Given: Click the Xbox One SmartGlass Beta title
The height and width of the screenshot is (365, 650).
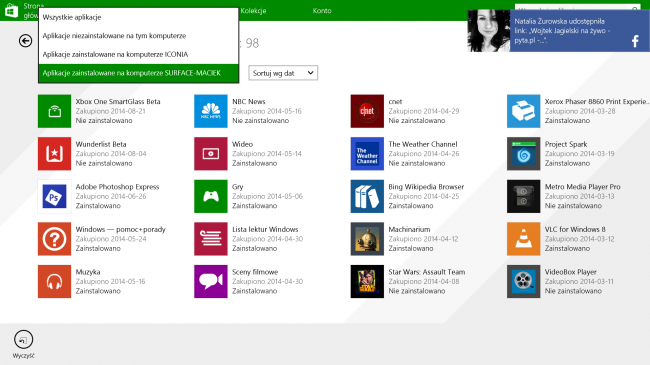Looking at the screenshot, I should (118, 102).
